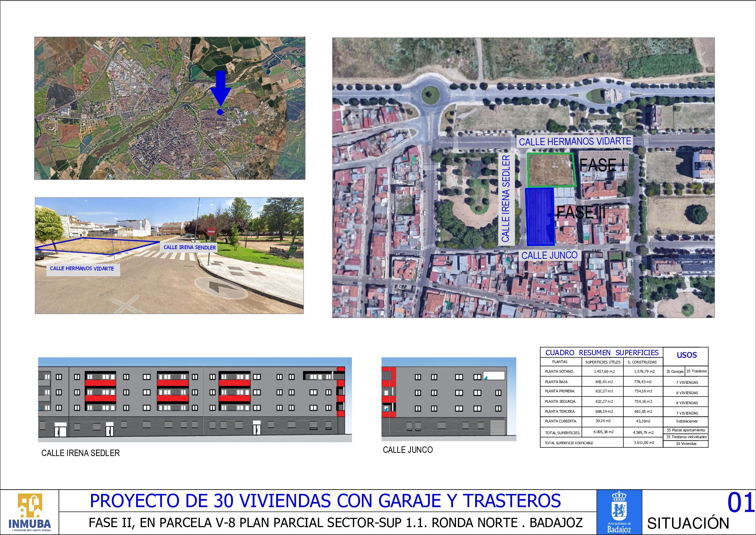Click the SITUACIÓN sheet title
The height and width of the screenshot is (535, 756).
pyautogui.click(x=688, y=523)
